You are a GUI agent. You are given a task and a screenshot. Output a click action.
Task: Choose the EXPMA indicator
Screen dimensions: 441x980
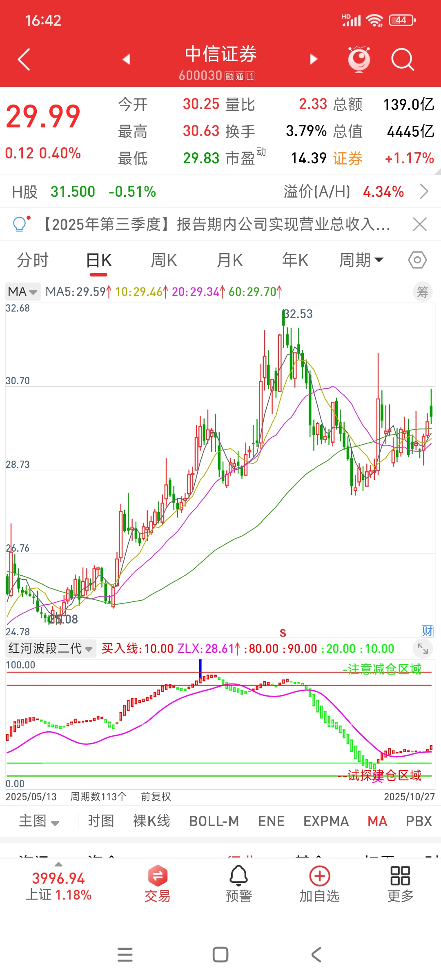[326, 821]
